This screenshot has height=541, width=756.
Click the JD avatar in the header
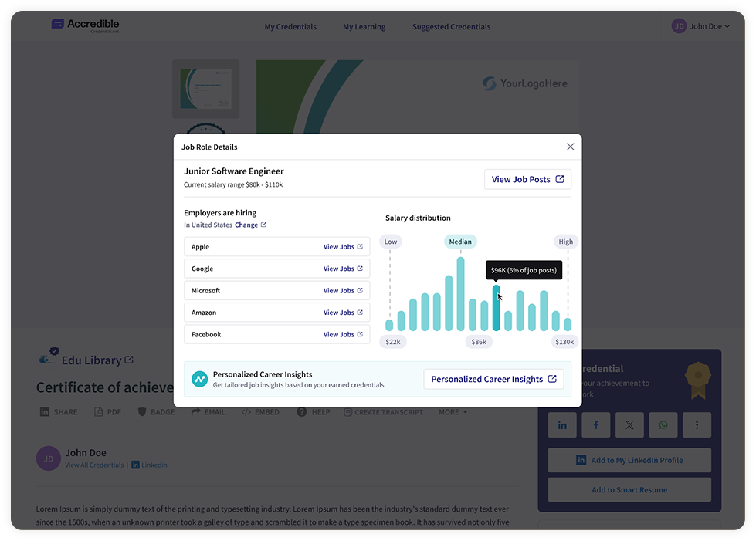pyautogui.click(x=679, y=26)
